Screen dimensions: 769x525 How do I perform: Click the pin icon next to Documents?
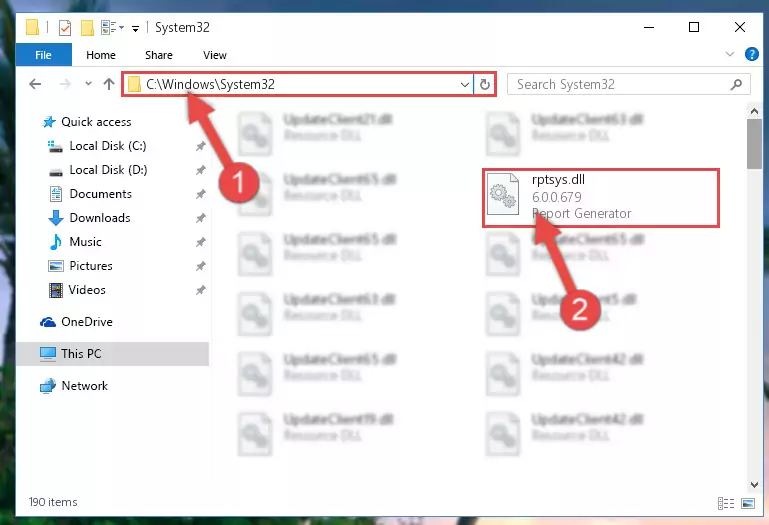click(x=201, y=194)
